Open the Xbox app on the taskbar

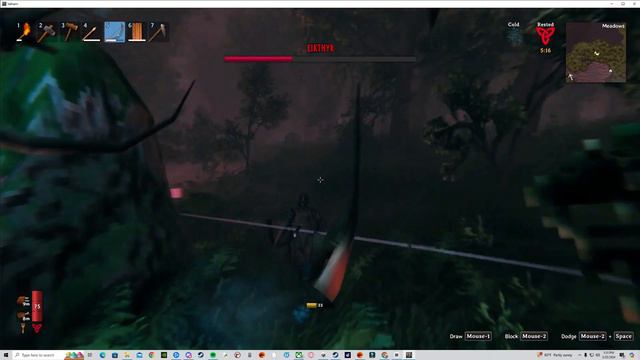pyautogui.click(x=299, y=355)
